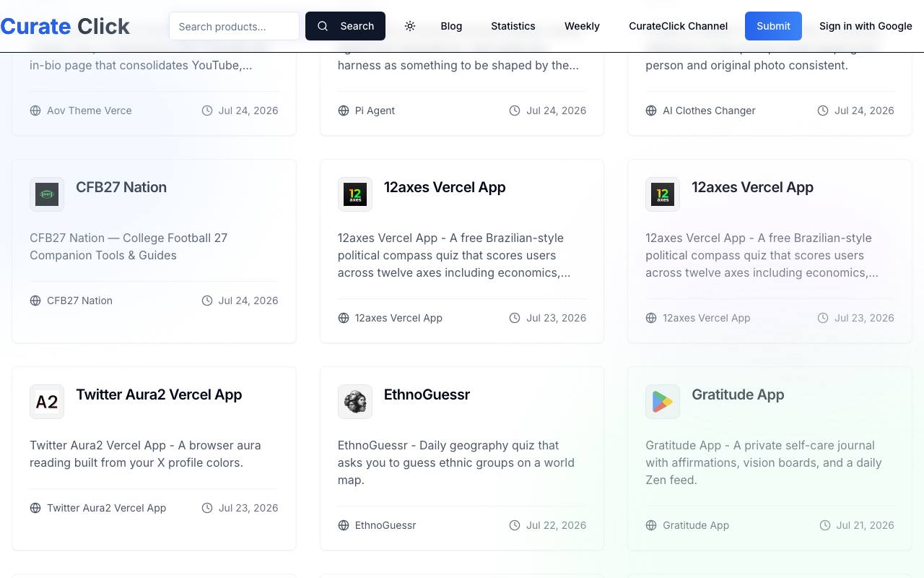
Task: Click the Jul 22, 2026 date in EthnoGuessr card
Action: 556,525
